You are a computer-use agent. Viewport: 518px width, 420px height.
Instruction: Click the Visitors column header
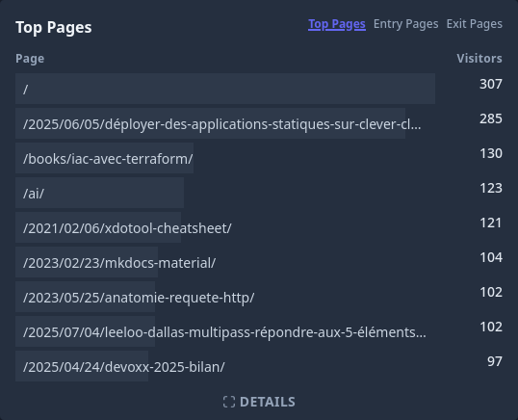pyautogui.click(x=479, y=59)
